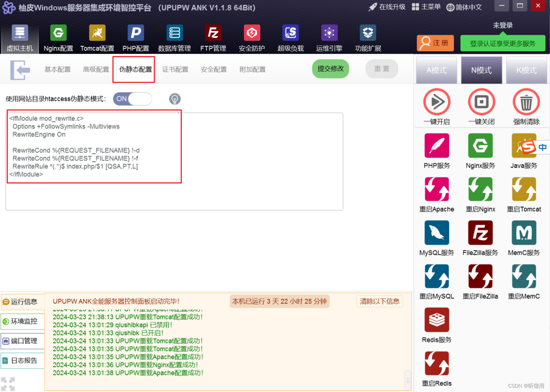The image size is (550, 392).
Task: Click 重启Redis icon
Action: pos(437,363)
